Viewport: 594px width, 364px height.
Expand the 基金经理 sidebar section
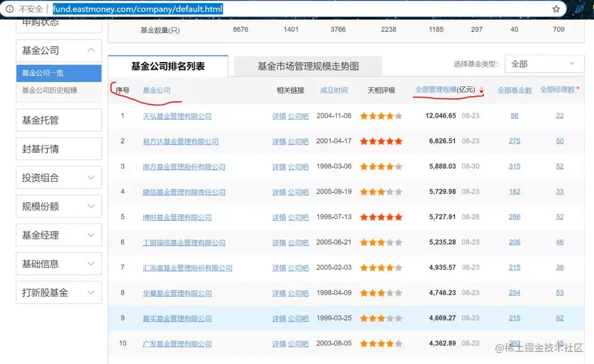coord(91,235)
